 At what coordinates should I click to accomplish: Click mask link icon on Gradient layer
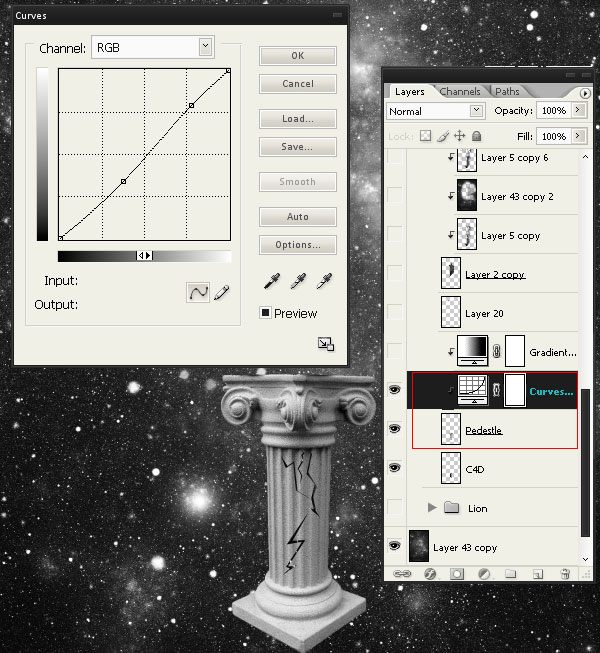[x=496, y=351]
